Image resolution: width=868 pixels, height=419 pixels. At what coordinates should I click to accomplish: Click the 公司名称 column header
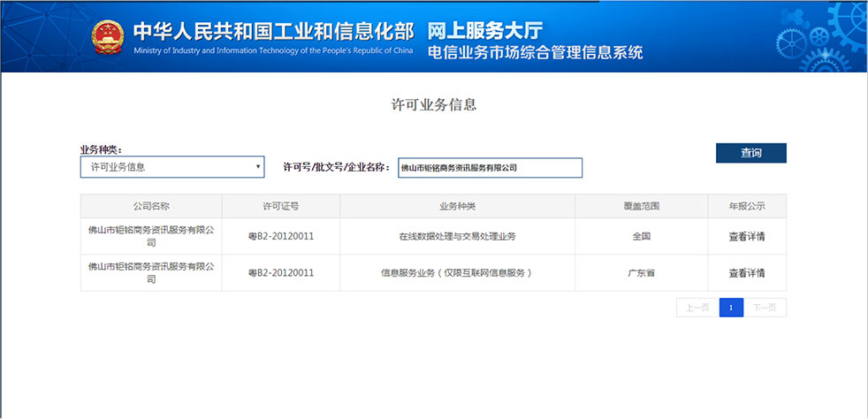click(151, 206)
